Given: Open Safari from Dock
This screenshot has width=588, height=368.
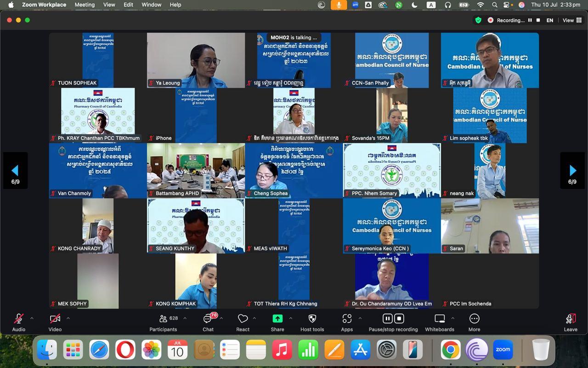Looking at the screenshot, I should (x=99, y=350).
